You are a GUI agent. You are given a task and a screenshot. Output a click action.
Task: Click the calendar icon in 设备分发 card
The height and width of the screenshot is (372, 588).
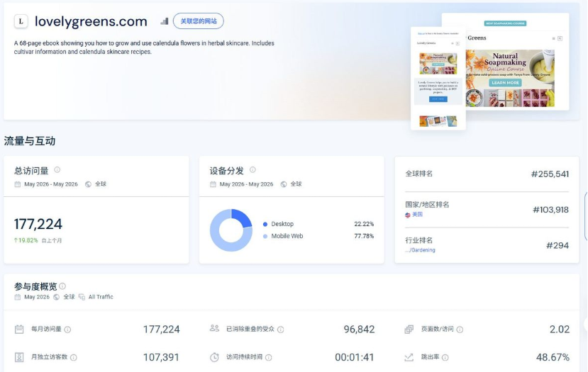[213, 184]
